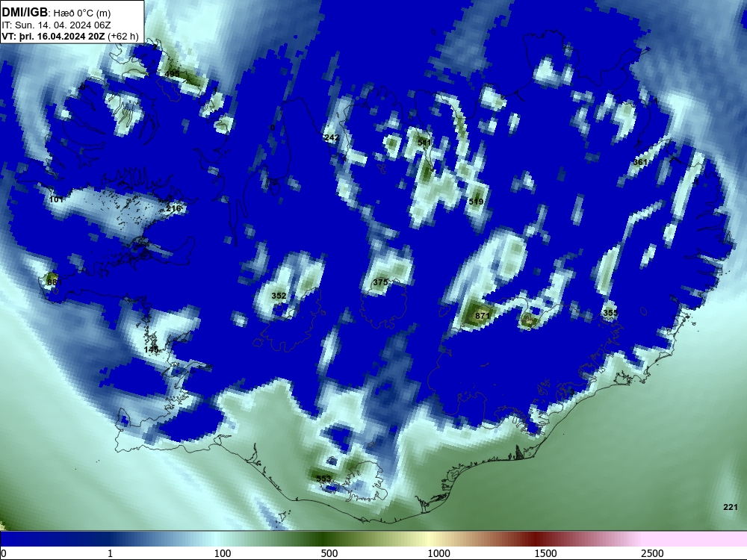Click the 511 value label on the map
This screenshot has width=747, height=560.
[x=424, y=143]
